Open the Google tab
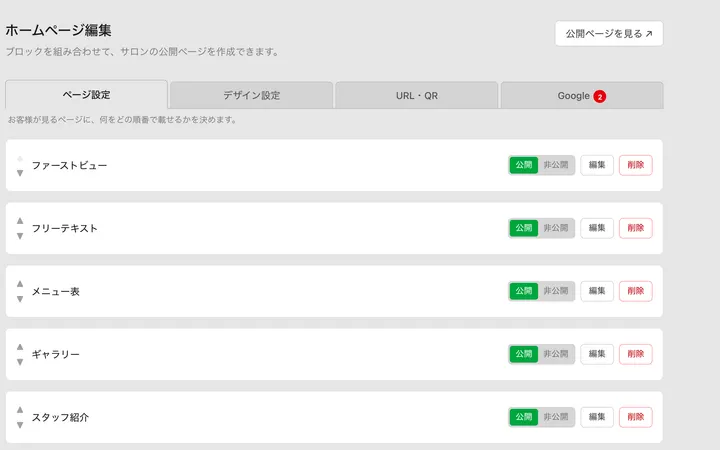This screenshot has width=720, height=450. [x=582, y=96]
